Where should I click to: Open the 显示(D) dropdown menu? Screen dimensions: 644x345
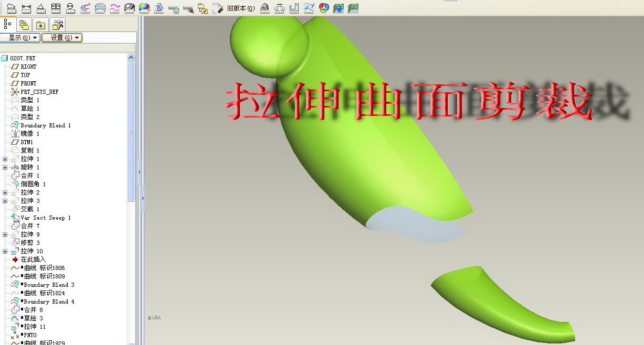20,38
